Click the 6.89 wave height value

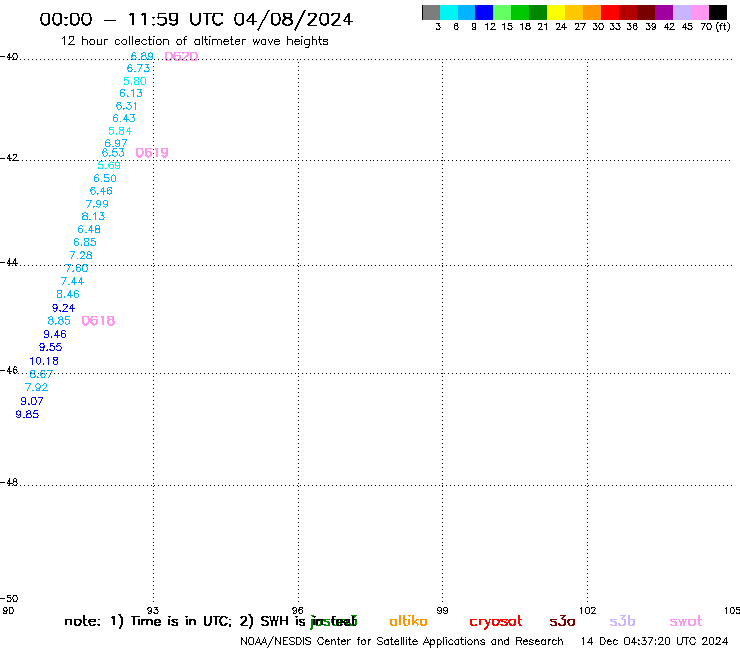click(x=142, y=56)
